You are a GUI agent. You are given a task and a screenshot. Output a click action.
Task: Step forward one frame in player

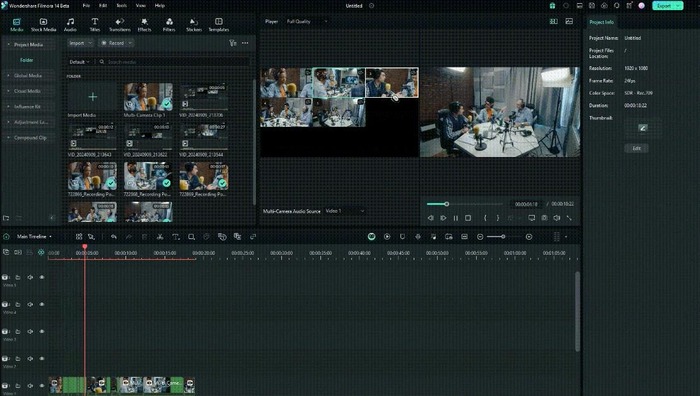(443, 218)
